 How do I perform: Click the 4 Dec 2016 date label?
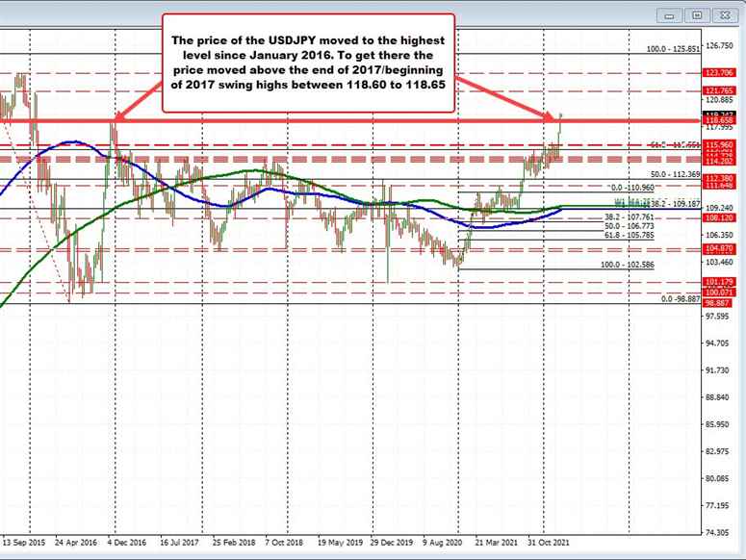pyautogui.click(x=126, y=543)
